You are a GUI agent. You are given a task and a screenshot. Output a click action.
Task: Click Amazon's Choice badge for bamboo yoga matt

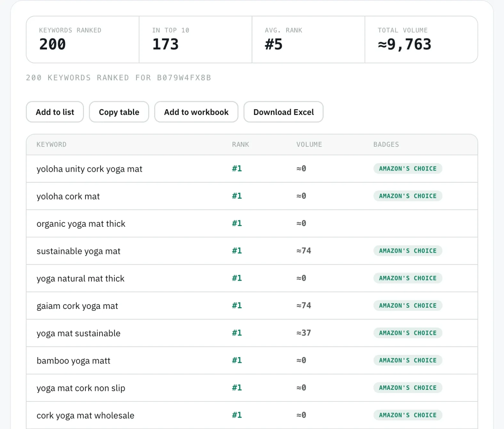tap(408, 360)
